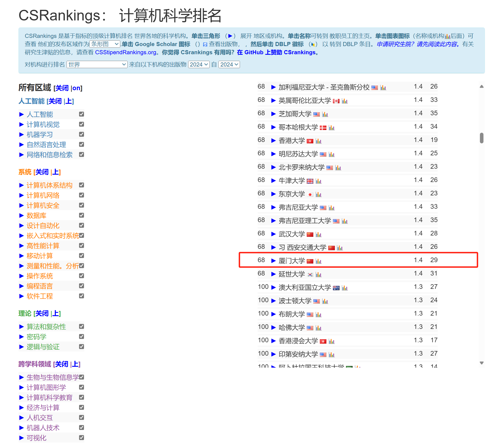499x448 pixels.
Task: Toggle the 计算机安全 checkbox
Action: pos(82,205)
